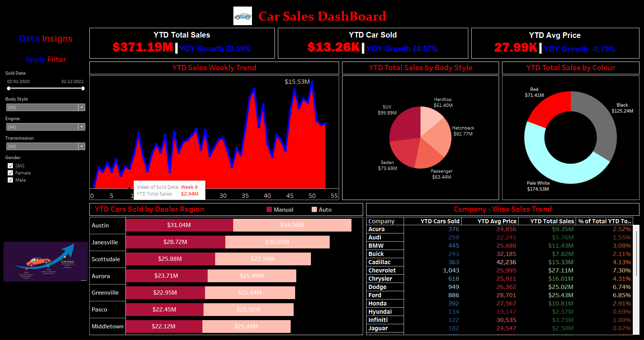Open the Engine filter dropdown

81,127
